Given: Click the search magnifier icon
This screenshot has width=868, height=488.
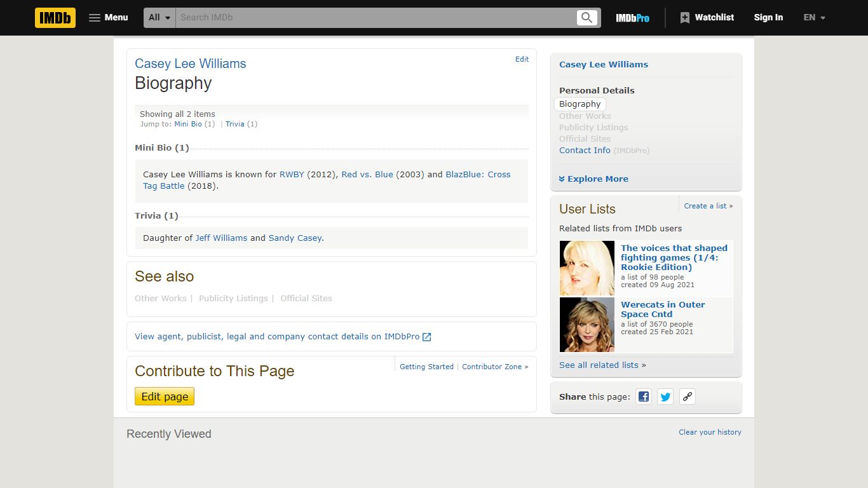Looking at the screenshot, I should [587, 18].
